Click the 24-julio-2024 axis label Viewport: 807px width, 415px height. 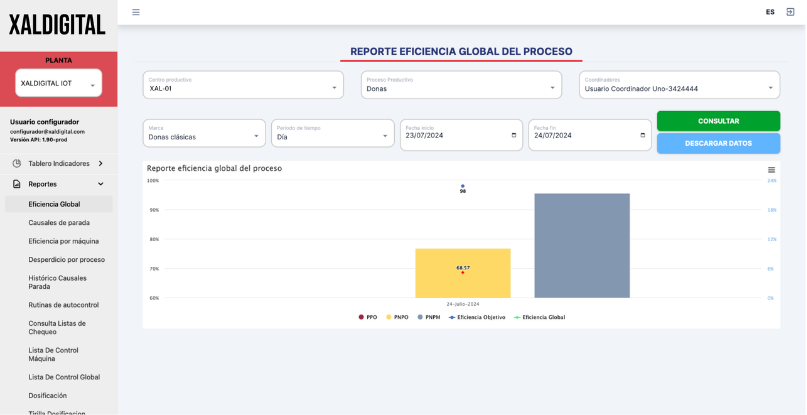463,304
